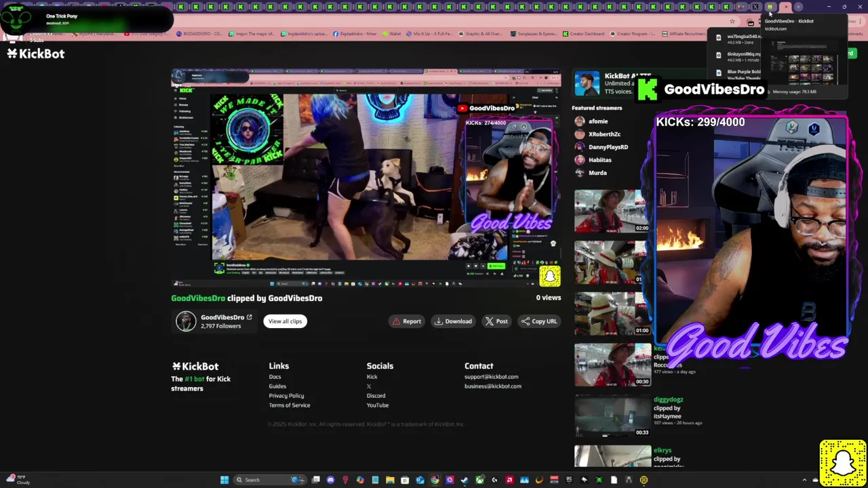Viewport: 868px width, 488px height.
Task: Open featured streamer XRoberthZc
Action: click(604, 134)
